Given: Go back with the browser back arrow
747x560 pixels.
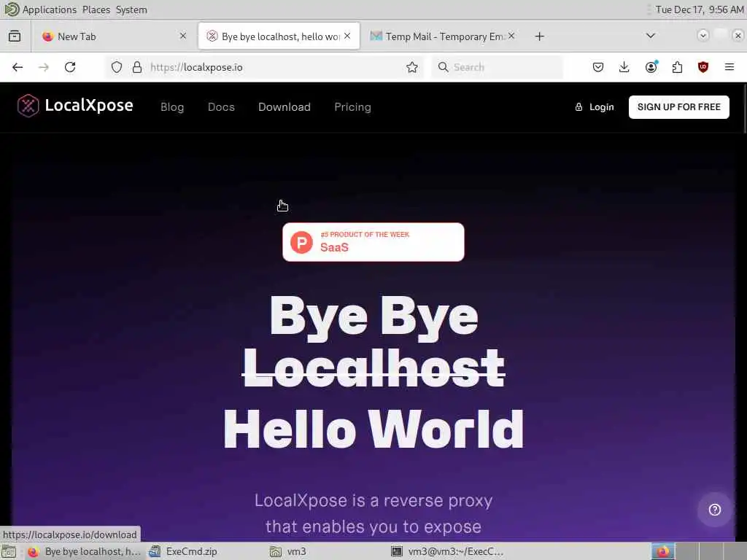Looking at the screenshot, I should click(18, 67).
